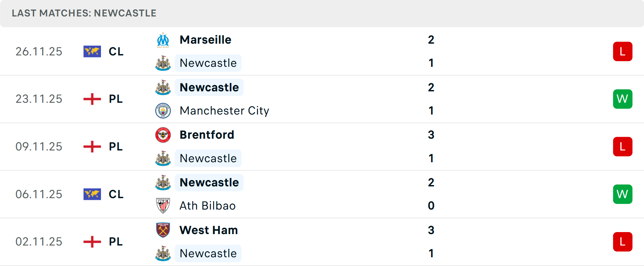Click the Brentford bee logo
This screenshot has width=644, height=266.
click(x=163, y=135)
